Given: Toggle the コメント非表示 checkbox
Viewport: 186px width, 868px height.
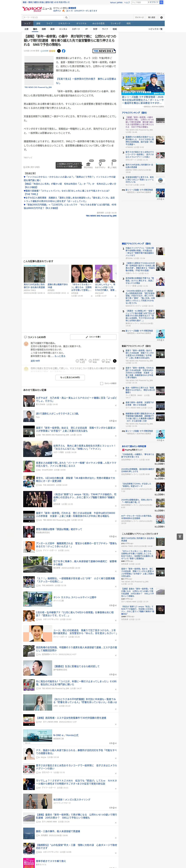Looking at the screenshot, I should [x=102, y=384].
